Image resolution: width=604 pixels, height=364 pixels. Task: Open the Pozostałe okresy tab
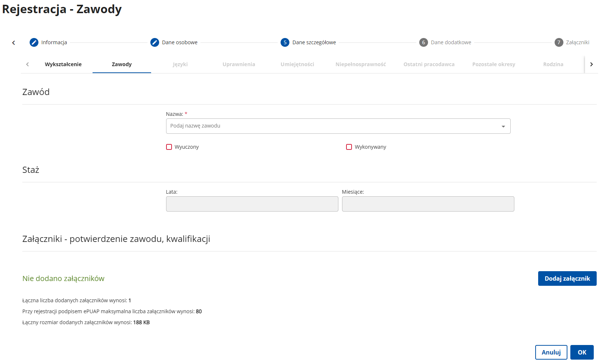494,64
